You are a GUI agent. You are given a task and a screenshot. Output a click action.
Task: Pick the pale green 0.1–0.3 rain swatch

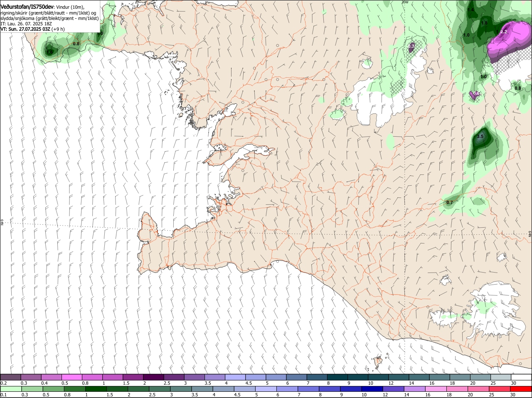point(11,389)
